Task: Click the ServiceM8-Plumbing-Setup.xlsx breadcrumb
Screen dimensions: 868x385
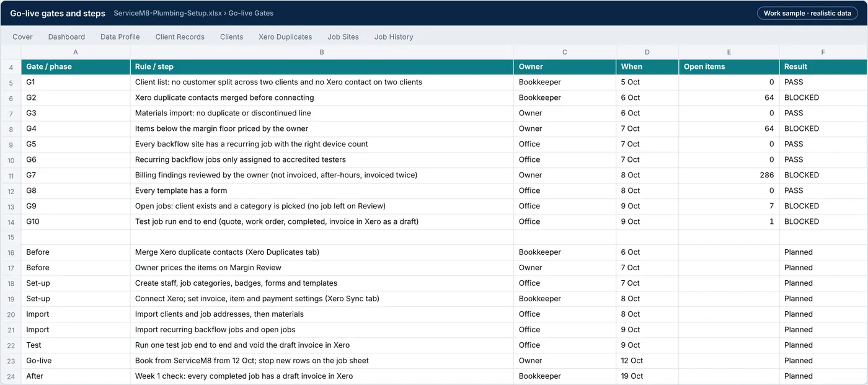Action: coord(167,13)
